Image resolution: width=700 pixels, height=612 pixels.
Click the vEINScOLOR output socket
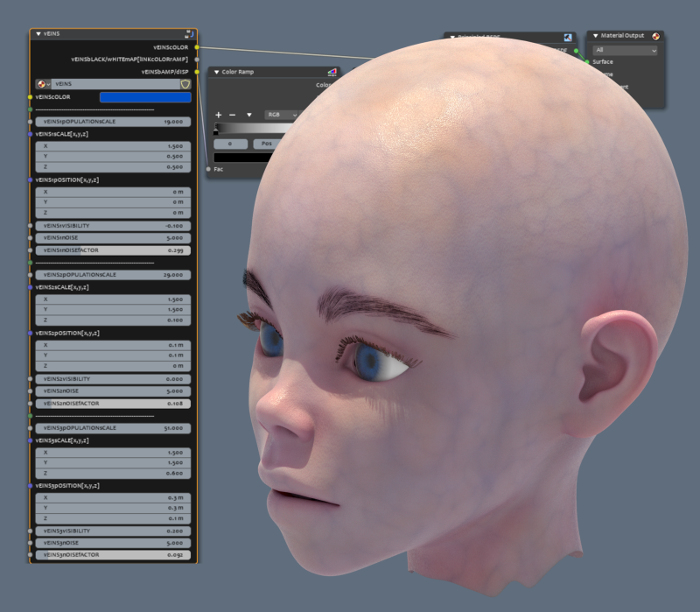tap(197, 47)
